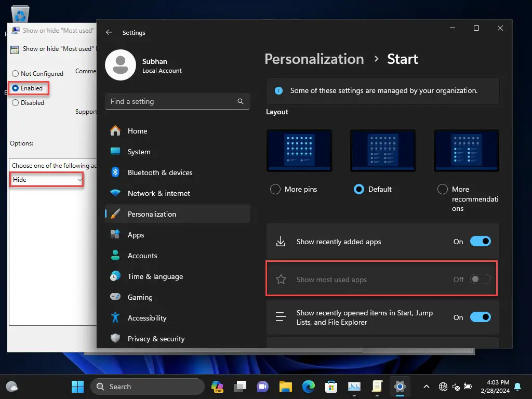The width and height of the screenshot is (532, 399).
Task: Click list icon beside recently opened items
Action: coord(281,317)
